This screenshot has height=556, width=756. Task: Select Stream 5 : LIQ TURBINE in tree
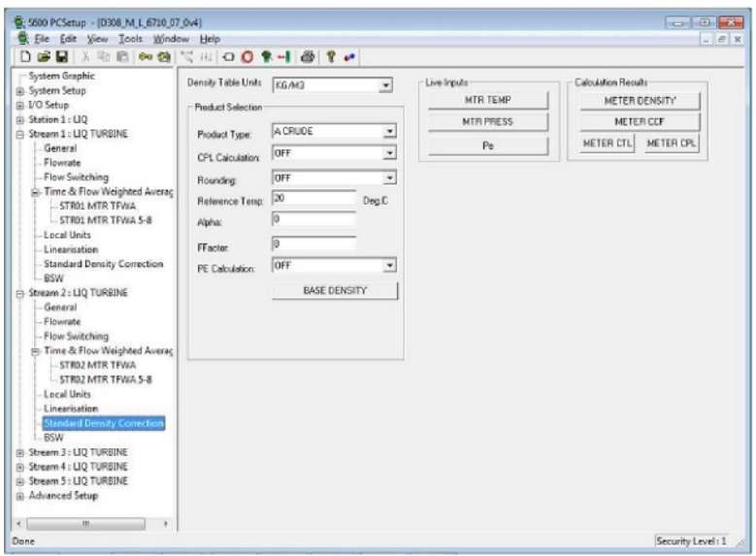coord(78,481)
